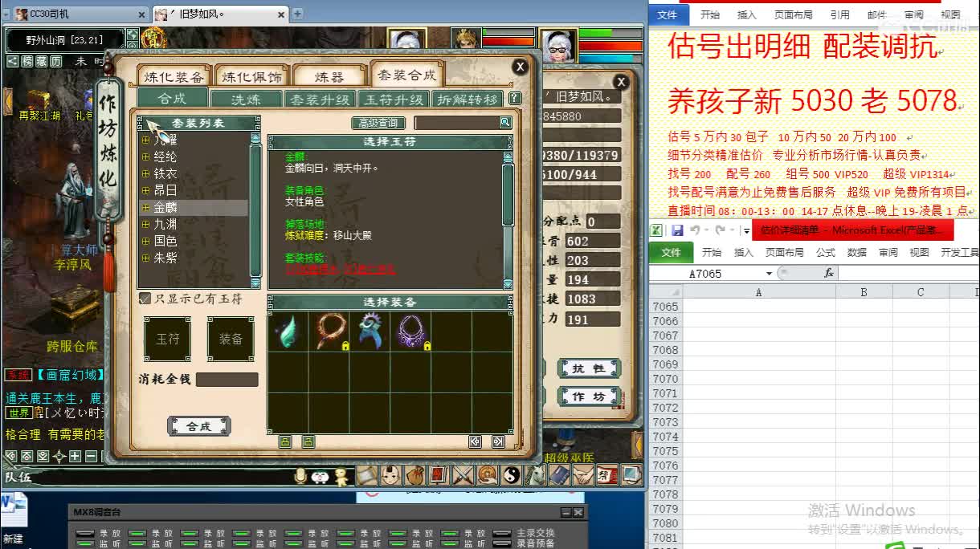Open new tab plus button
The width and height of the screenshot is (980, 549).
pyautogui.click(x=297, y=14)
